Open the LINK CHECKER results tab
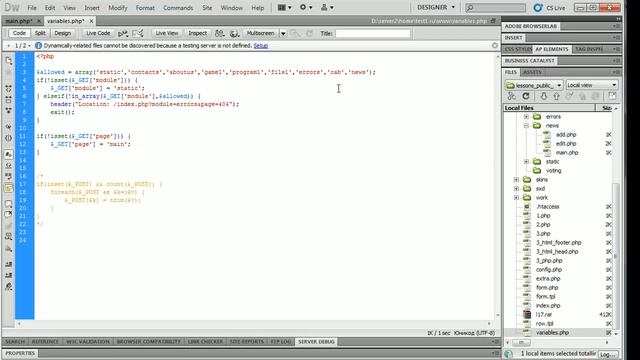Screen dimensions: 640x360 point(205,342)
